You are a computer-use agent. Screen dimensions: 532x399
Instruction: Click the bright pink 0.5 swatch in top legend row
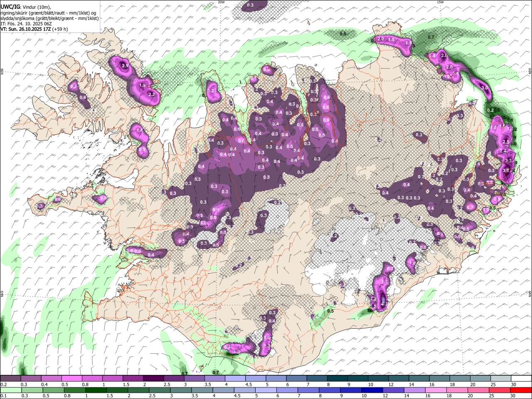71,378
